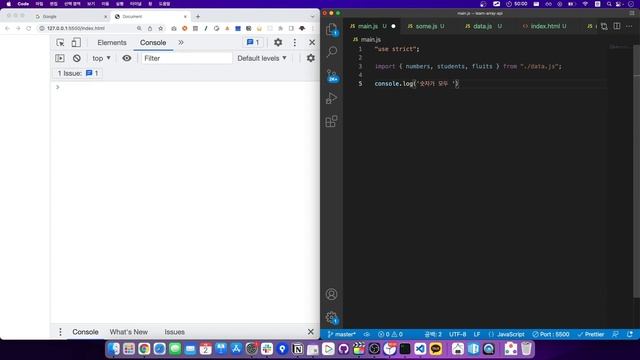Switch to the Elements tab in DevTools
640x360 pixels.
(x=112, y=42)
